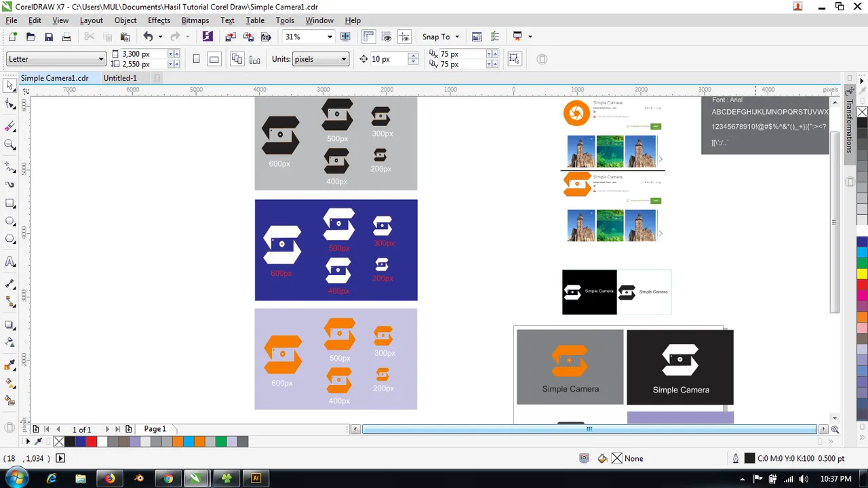Pick the red document palette swatch
Screen dimensions: 868x488
[91, 441]
